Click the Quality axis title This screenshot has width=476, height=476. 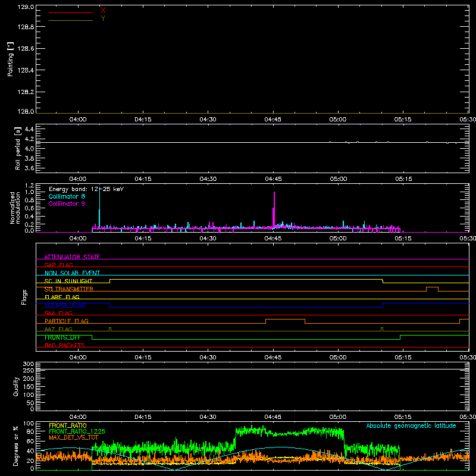point(16,386)
